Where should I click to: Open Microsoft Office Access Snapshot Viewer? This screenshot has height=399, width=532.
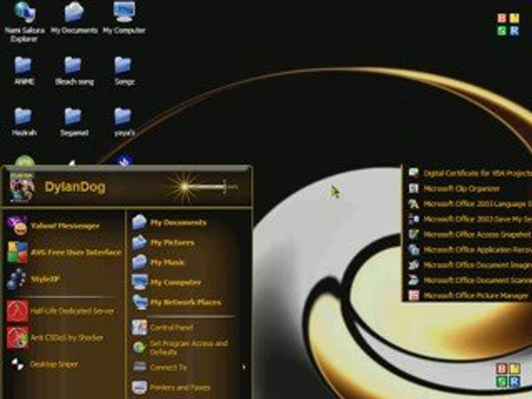tap(469, 234)
